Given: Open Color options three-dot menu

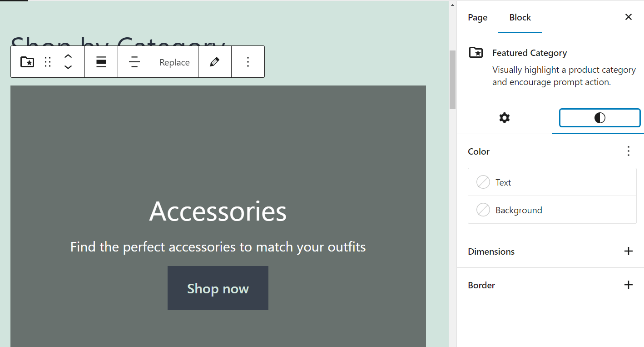Looking at the screenshot, I should tap(629, 151).
